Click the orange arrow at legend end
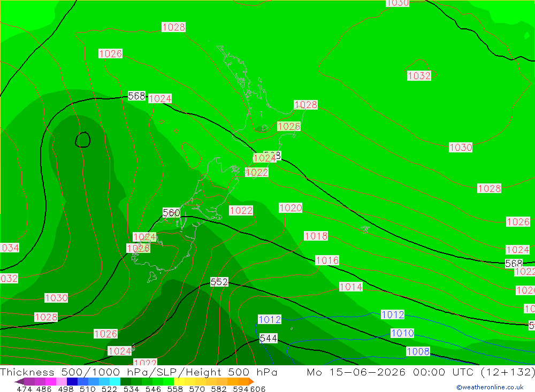This screenshot has width=535, height=392. (251, 381)
